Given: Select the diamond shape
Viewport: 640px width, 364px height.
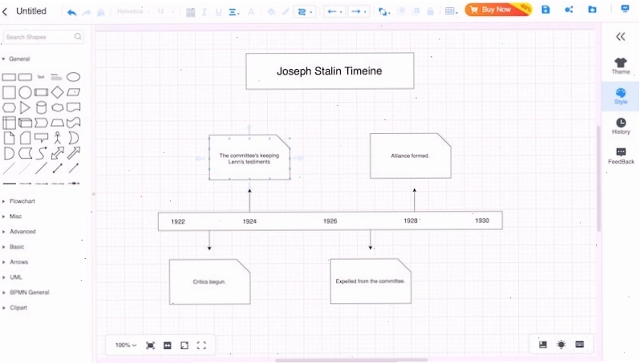Looking at the screenshot, I should [x=57, y=92].
